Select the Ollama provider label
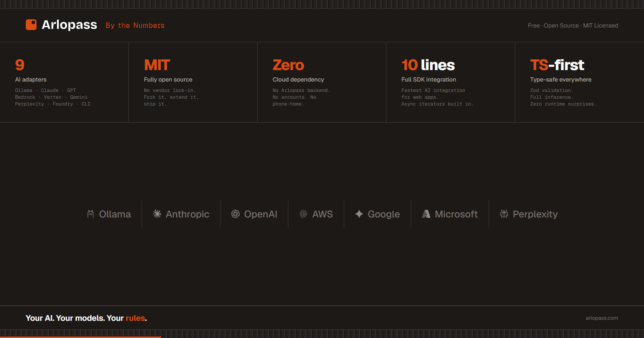The height and width of the screenshot is (338, 644). 115,214
